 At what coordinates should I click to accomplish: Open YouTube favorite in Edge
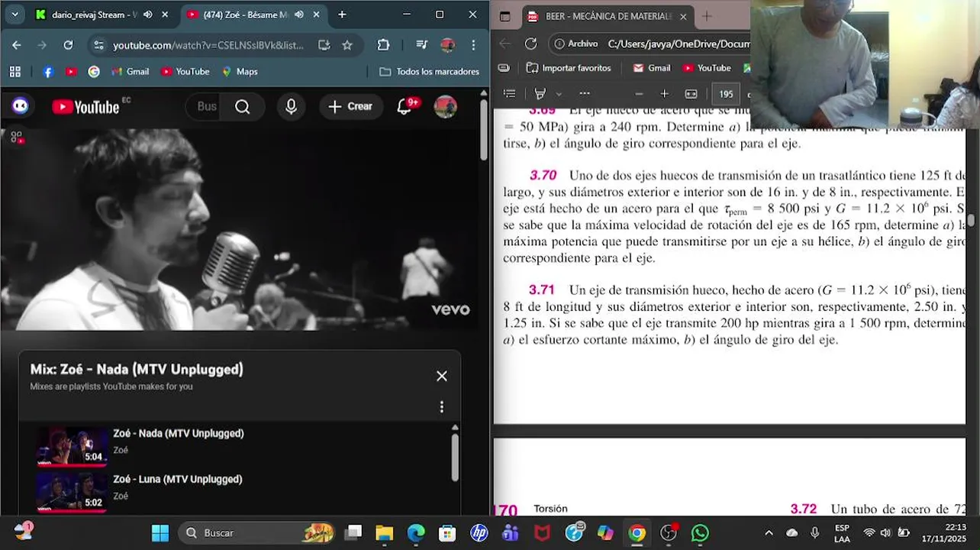coord(707,68)
